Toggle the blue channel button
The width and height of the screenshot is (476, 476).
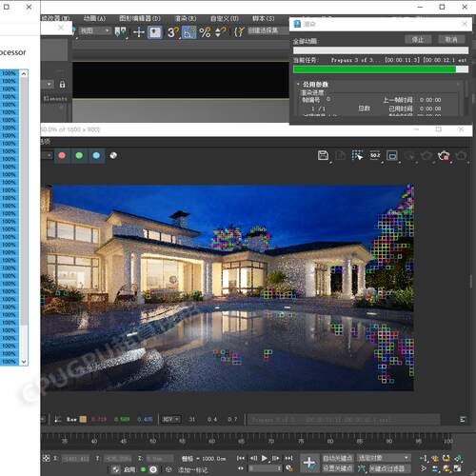[x=96, y=155]
